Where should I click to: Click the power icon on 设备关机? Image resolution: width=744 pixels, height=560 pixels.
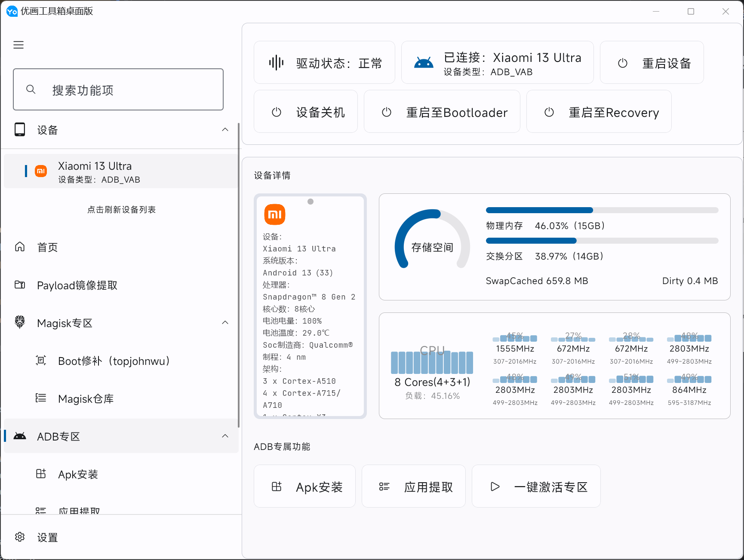click(x=277, y=112)
